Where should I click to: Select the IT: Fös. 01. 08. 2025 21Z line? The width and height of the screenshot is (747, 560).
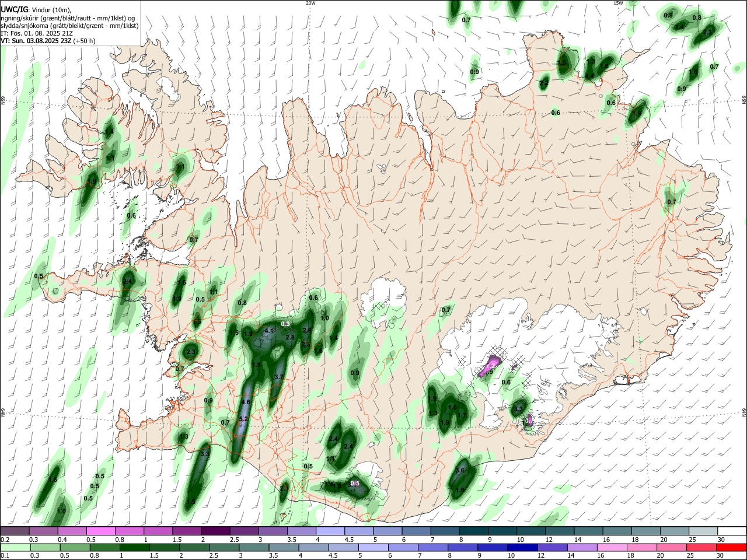tap(37, 33)
